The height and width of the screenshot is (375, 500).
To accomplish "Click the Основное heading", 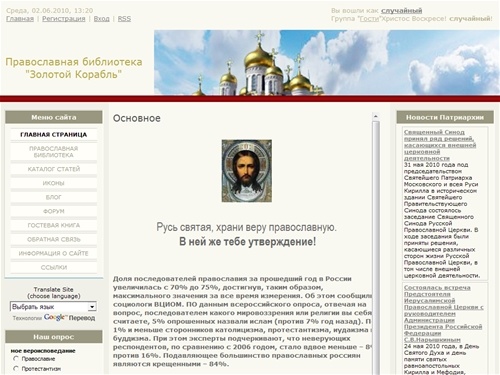I will tap(137, 118).
